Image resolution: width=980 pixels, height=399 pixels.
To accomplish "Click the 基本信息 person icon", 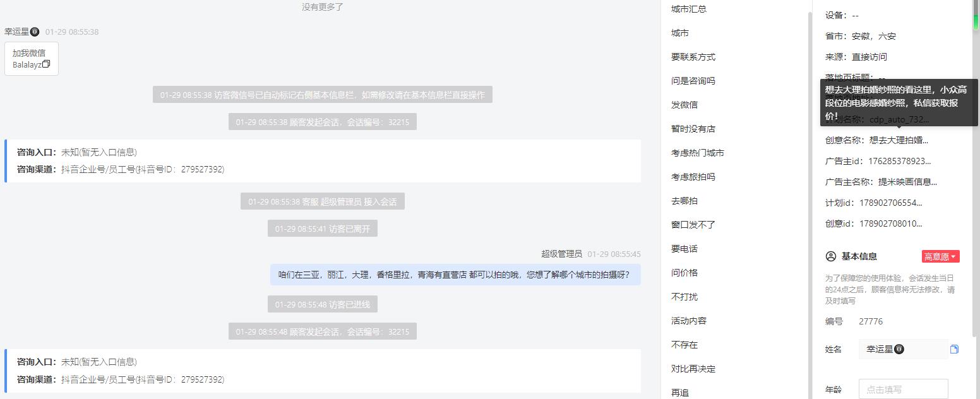I will 831,256.
